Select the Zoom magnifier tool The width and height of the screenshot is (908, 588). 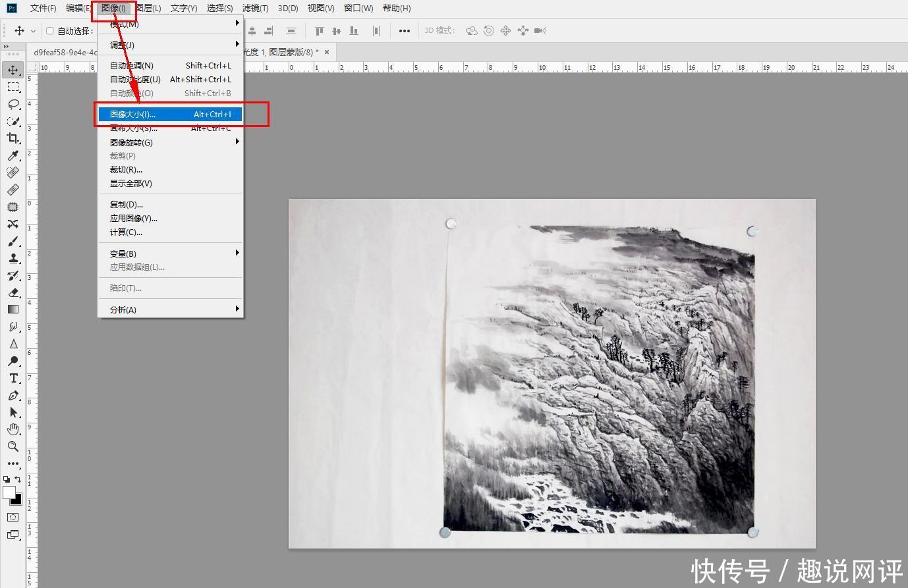point(13,446)
